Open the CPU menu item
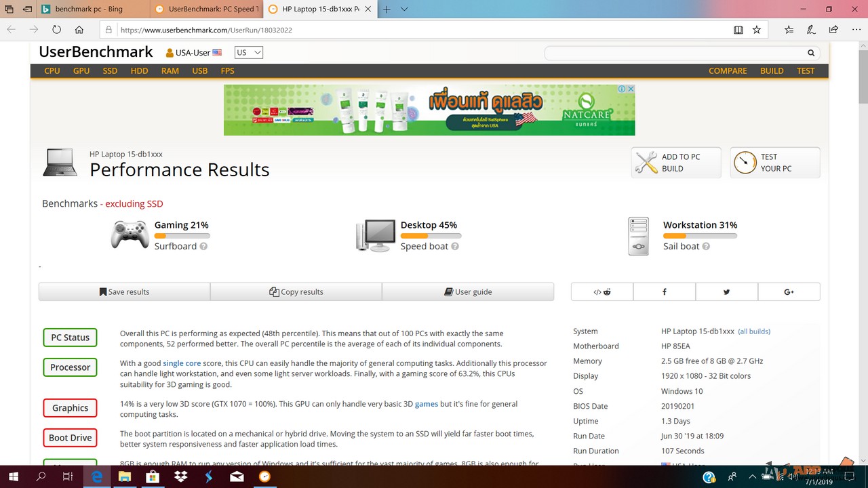 (52, 71)
